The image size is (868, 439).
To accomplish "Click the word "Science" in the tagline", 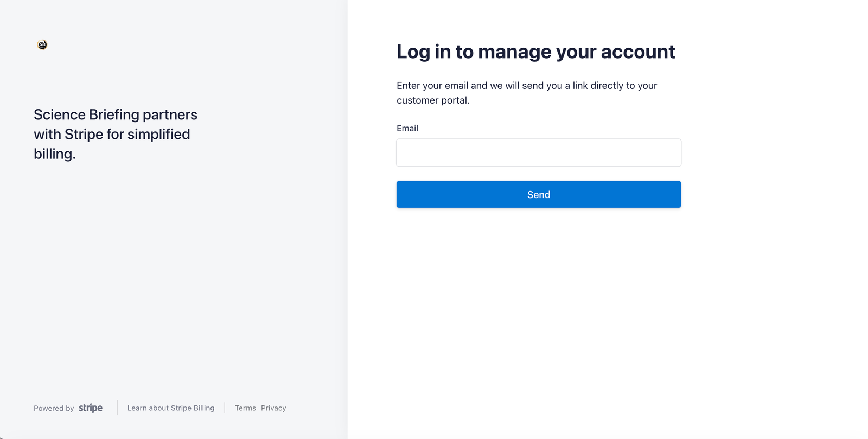I will 60,114.
